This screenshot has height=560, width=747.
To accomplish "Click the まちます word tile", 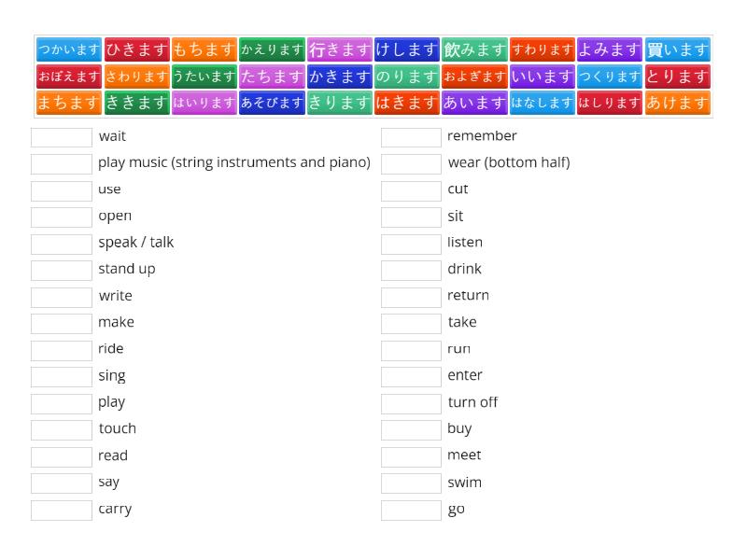I will [x=67, y=104].
